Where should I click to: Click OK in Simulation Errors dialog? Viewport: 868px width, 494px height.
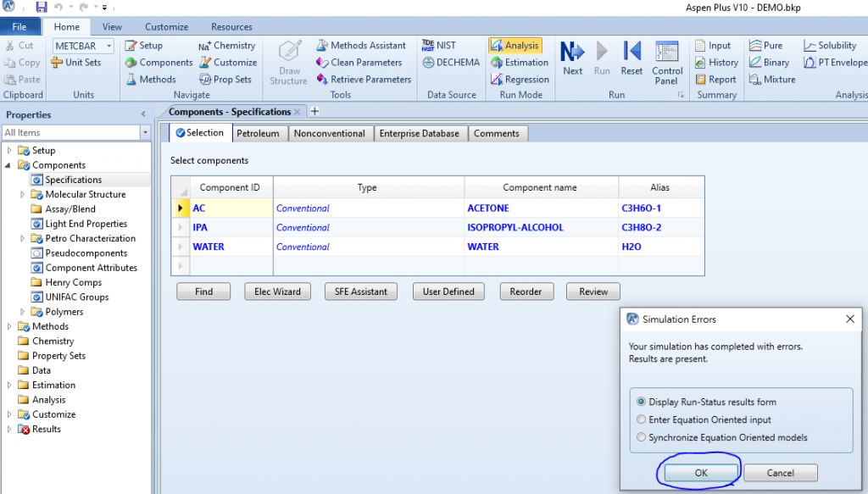pos(701,473)
